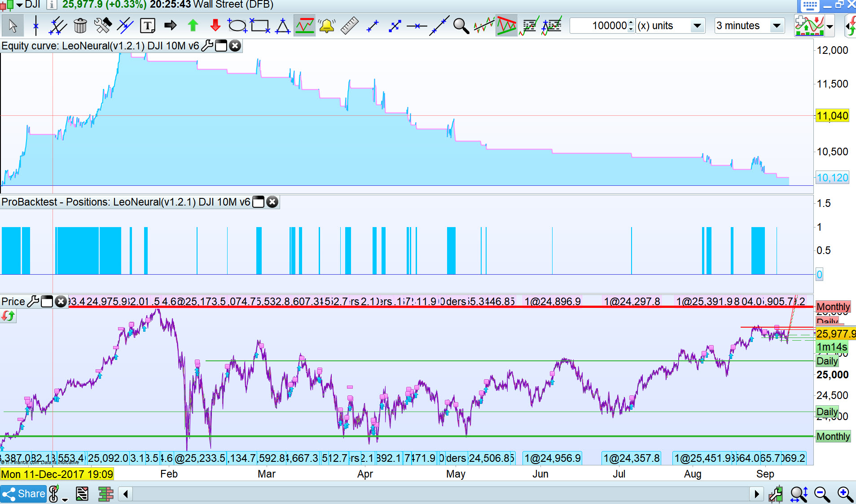The image size is (856, 504).
Task: Open the DJI instrument dropdown arrow
Action: (x=19, y=5)
